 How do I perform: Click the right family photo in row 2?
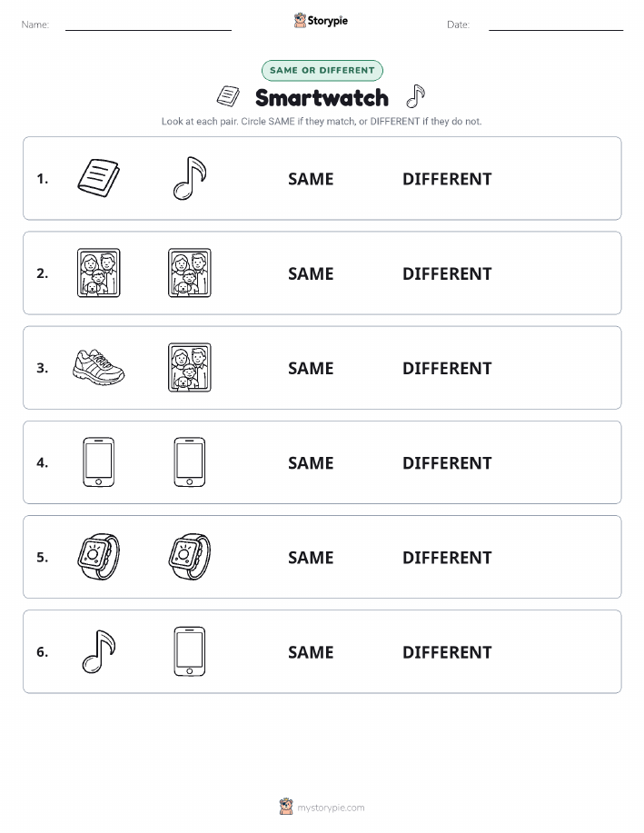pyautogui.click(x=190, y=273)
